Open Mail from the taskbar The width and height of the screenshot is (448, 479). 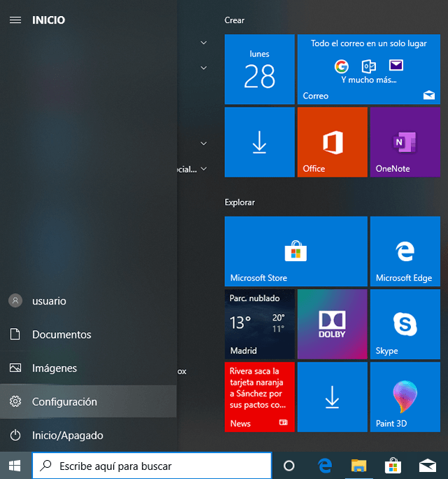428,466
